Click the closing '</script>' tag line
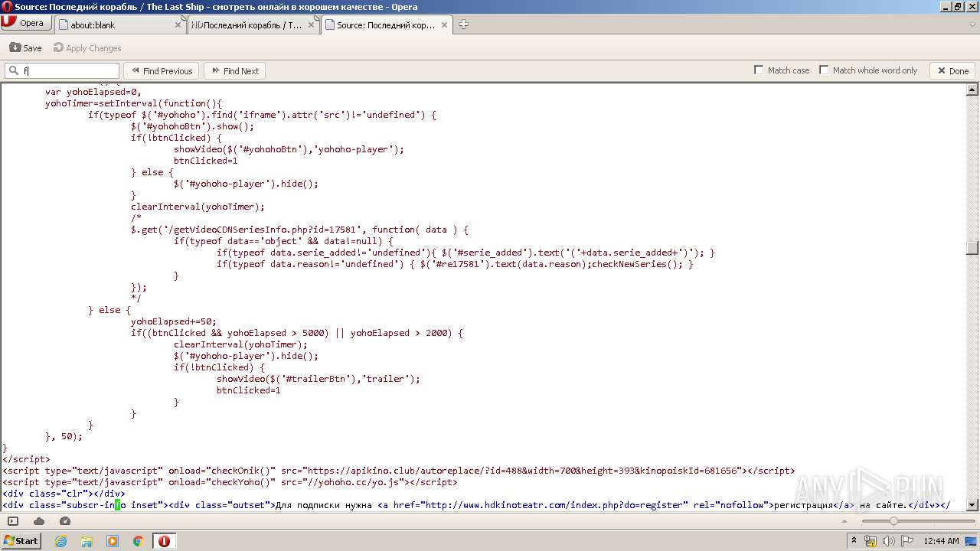Screen dimensions: 980x551 click(27, 459)
